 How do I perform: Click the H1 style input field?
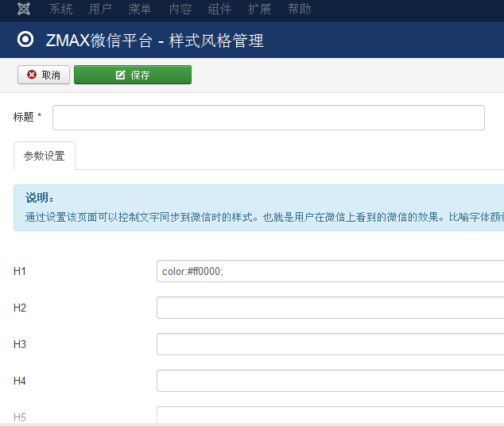pos(331,271)
